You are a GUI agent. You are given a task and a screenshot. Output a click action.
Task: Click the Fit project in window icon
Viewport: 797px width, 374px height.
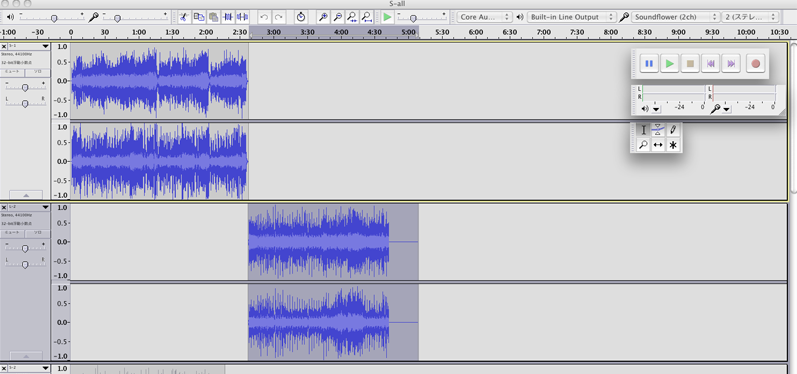click(x=366, y=17)
